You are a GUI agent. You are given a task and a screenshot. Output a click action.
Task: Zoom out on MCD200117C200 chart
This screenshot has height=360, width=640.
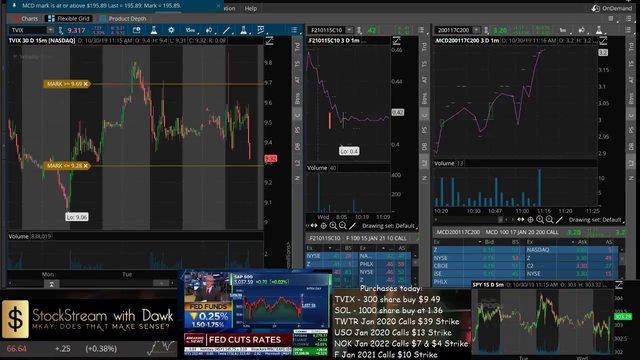click(x=550, y=220)
